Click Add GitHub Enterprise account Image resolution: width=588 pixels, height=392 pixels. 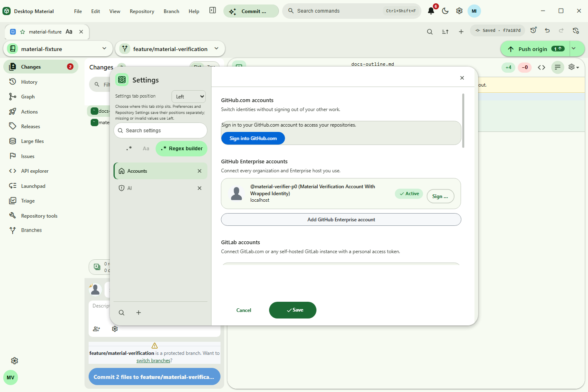point(341,220)
